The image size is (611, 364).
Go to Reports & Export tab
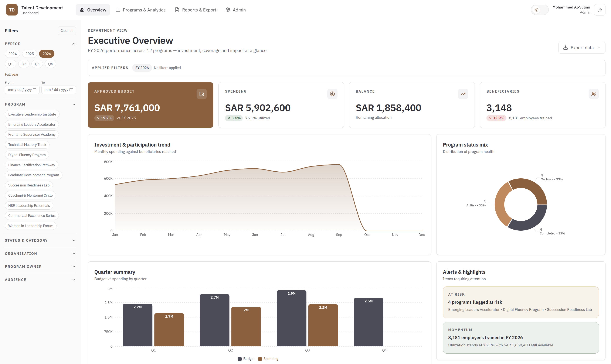coord(195,10)
